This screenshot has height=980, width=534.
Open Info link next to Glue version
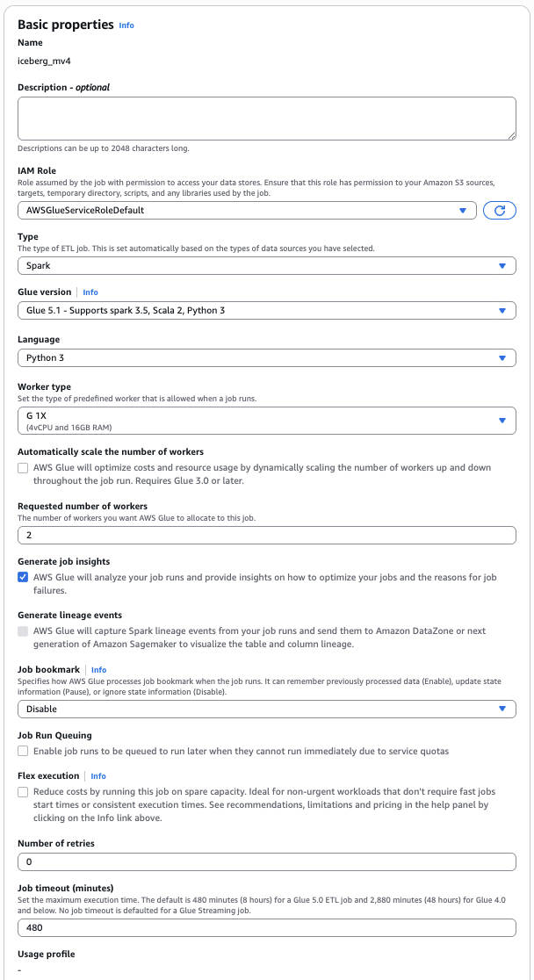click(90, 292)
